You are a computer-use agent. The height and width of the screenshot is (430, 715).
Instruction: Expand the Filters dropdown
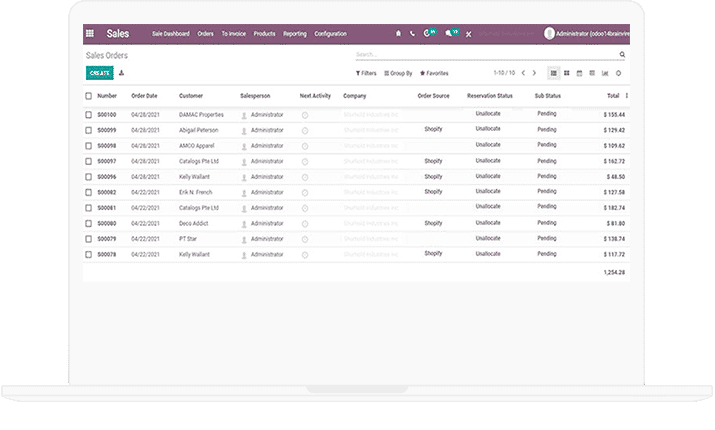click(366, 73)
